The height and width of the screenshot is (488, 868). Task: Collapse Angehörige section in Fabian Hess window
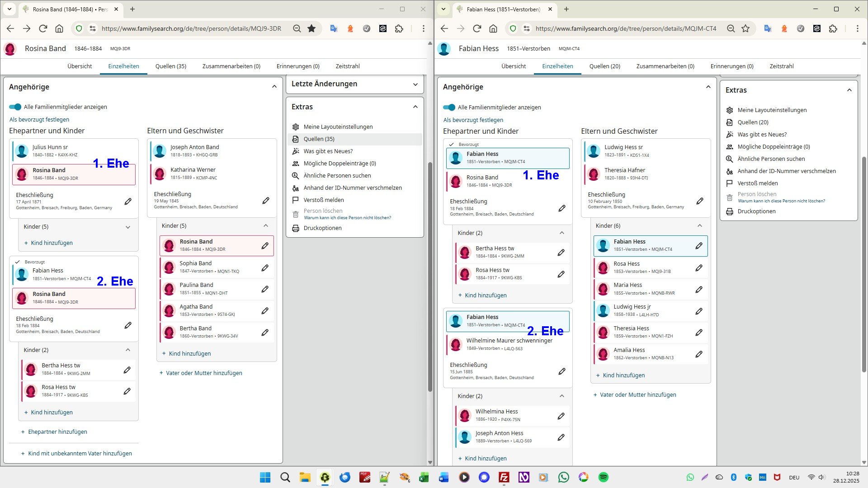(x=708, y=87)
